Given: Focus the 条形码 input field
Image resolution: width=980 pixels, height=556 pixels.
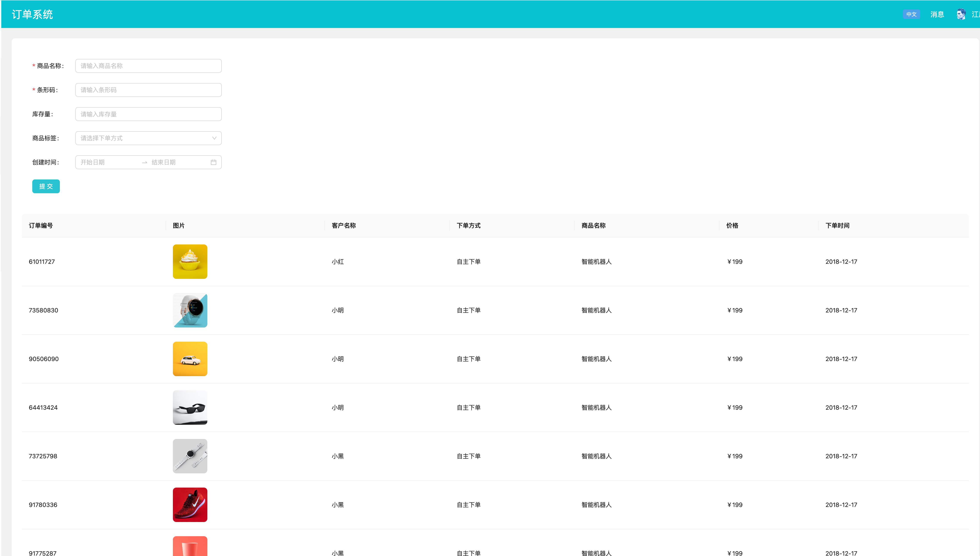Looking at the screenshot, I should click(148, 90).
